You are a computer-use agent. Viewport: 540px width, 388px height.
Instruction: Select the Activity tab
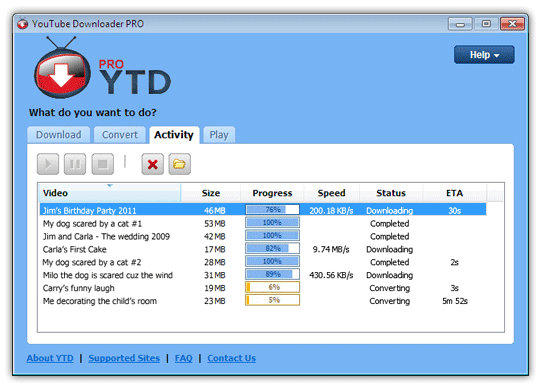pyautogui.click(x=174, y=135)
